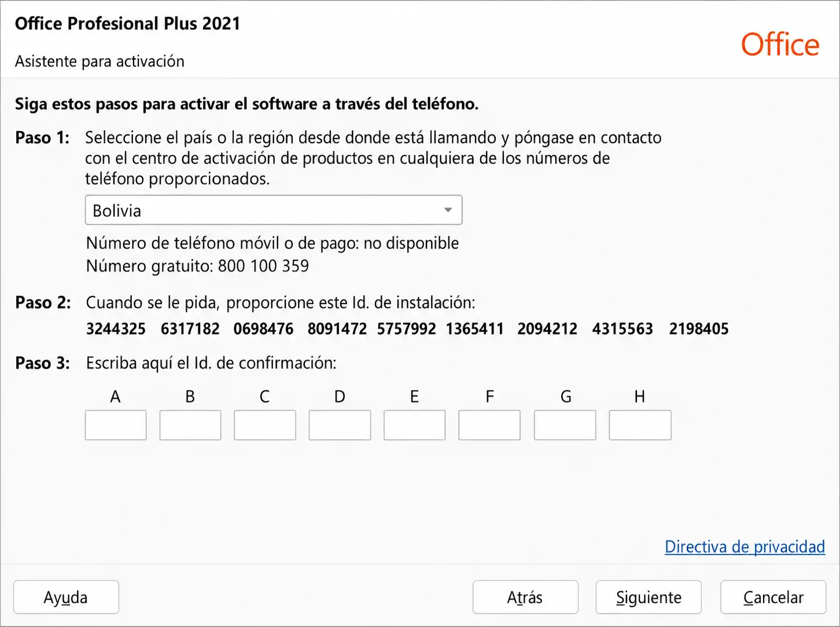Viewport: 840px width, 627px height.
Task: Click the 'Paso 1:' label
Action: click(42, 138)
